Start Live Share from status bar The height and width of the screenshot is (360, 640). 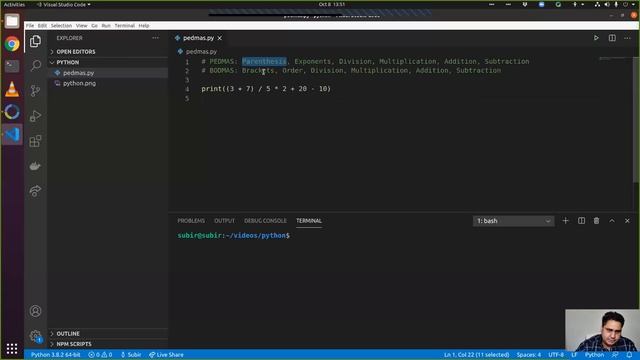pos(166,355)
